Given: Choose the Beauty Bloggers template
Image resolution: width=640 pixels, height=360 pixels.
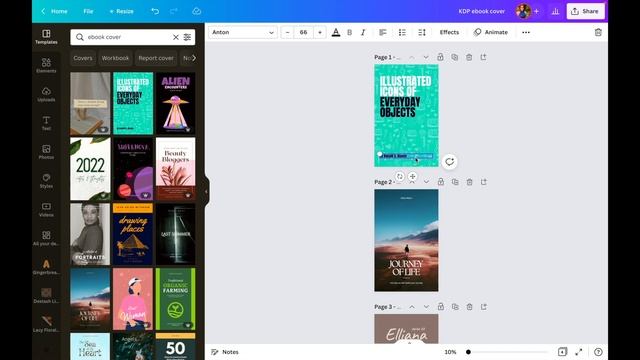Looking at the screenshot, I should point(176,169).
